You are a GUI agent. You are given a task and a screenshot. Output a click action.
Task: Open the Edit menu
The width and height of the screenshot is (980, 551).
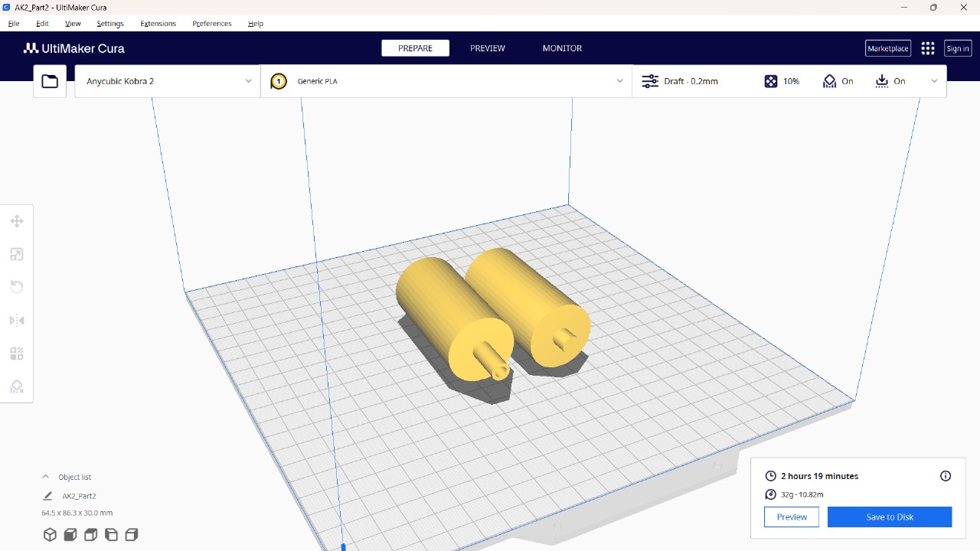(x=42, y=24)
